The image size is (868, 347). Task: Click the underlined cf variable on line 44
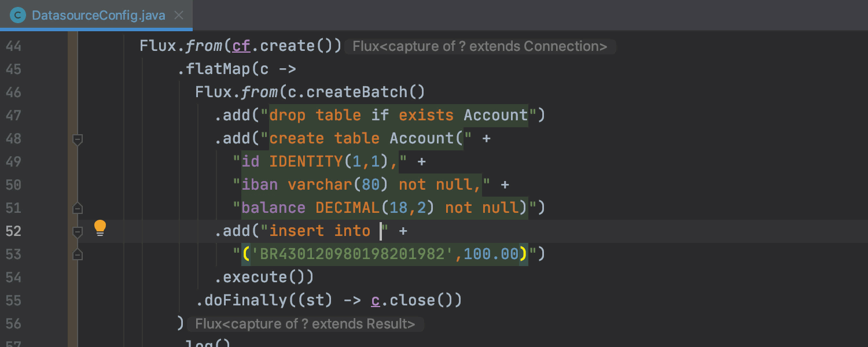pyautogui.click(x=241, y=46)
